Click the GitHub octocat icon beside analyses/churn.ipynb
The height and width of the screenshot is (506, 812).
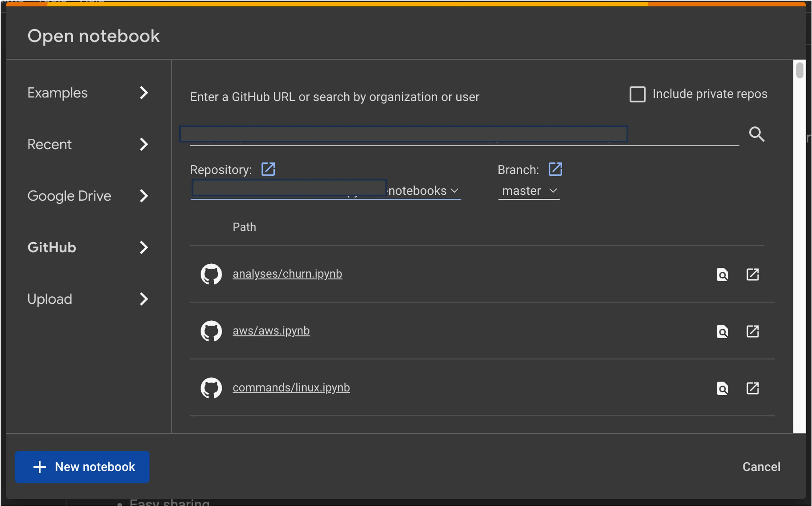[x=211, y=274]
